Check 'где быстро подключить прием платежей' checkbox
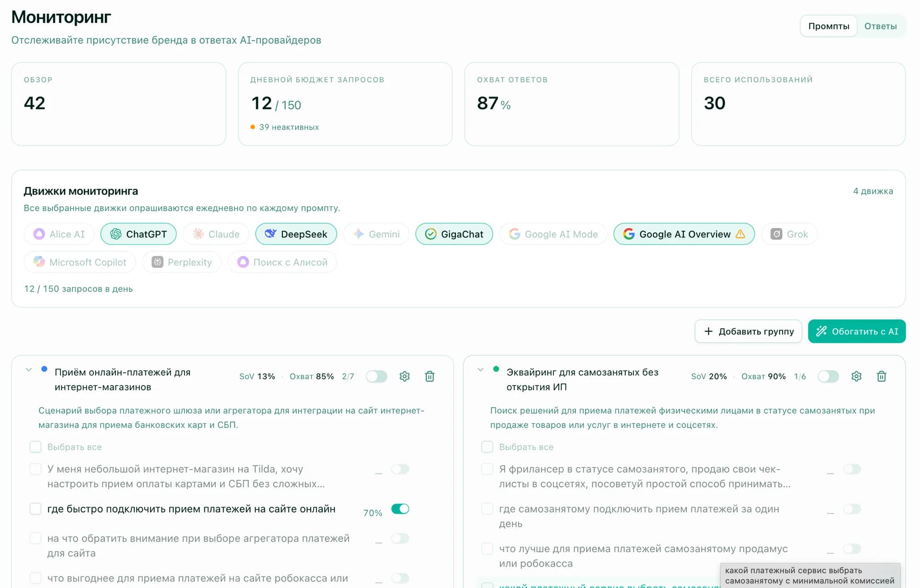 click(x=35, y=509)
